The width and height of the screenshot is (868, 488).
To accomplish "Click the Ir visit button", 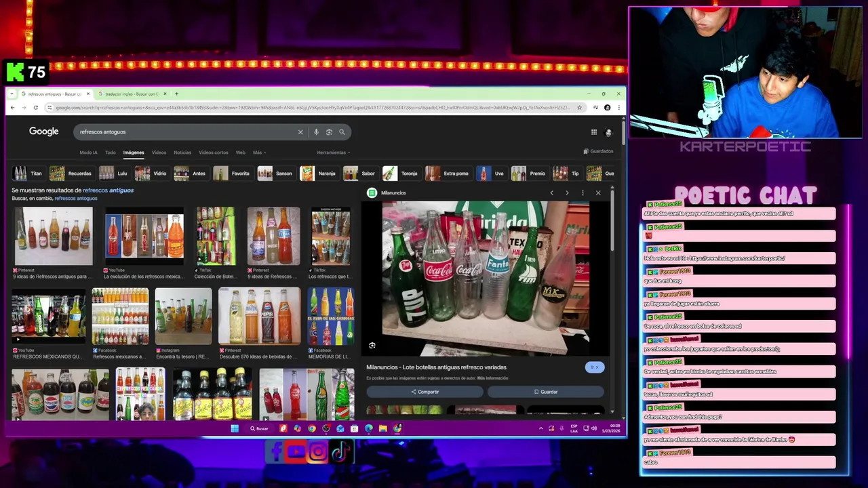I will [594, 367].
